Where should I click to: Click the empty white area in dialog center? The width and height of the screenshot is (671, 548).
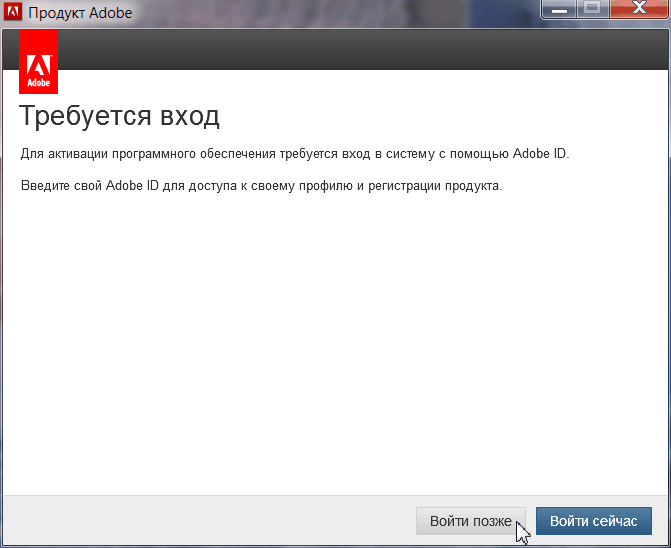(x=335, y=340)
